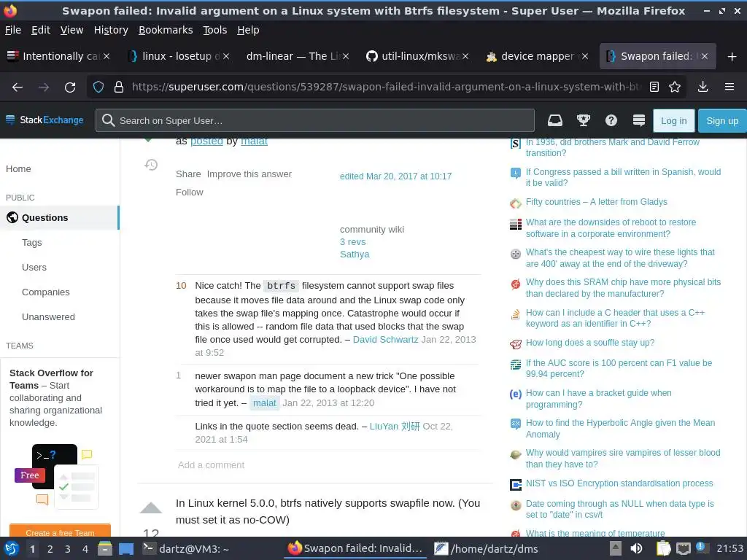Go back to previous page
Viewport: 747px width, 560px height.
(18, 87)
